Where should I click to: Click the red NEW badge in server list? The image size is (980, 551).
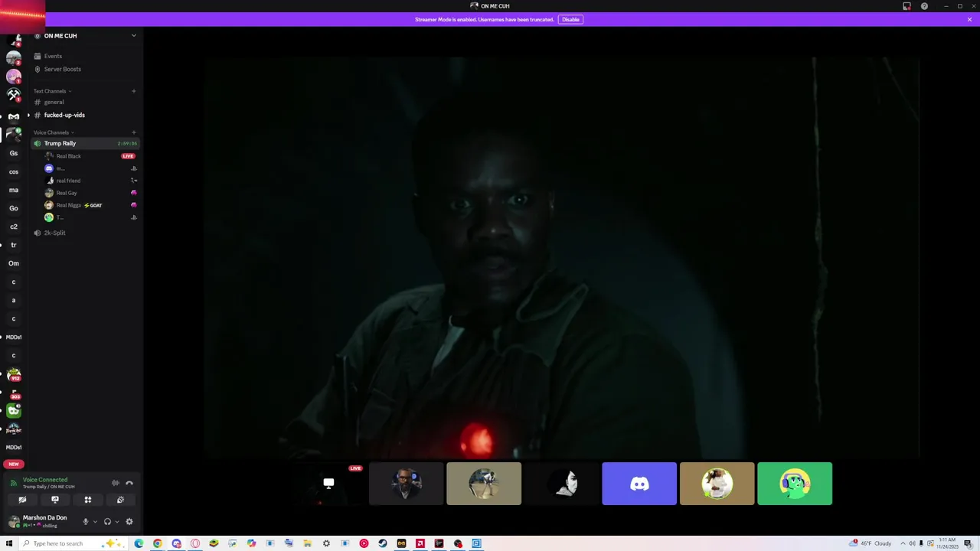pyautogui.click(x=14, y=464)
